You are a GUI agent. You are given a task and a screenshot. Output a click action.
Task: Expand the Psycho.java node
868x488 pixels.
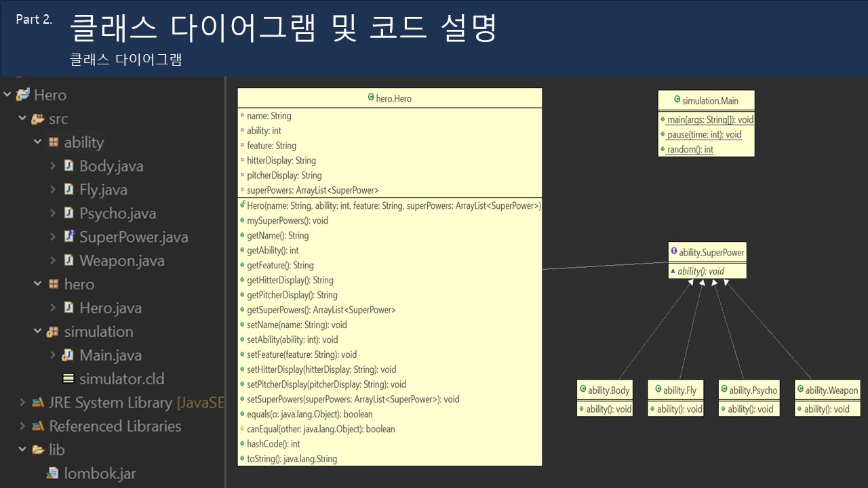coord(53,213)
